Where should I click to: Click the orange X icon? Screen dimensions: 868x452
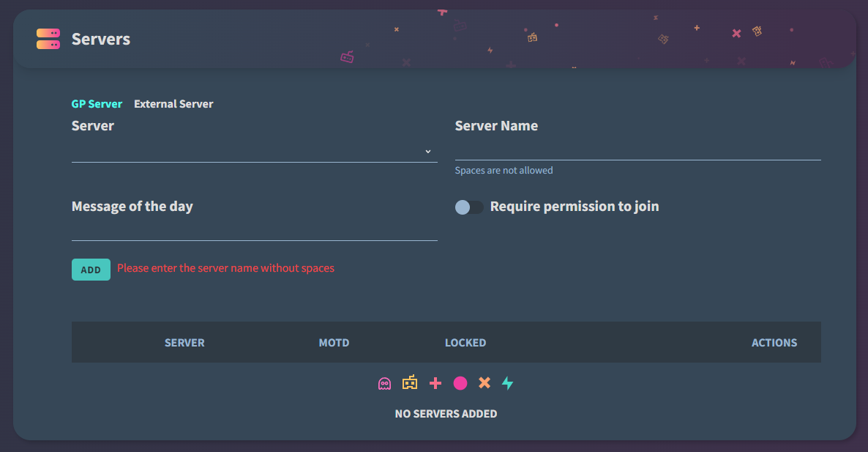(x=484, y=382)
